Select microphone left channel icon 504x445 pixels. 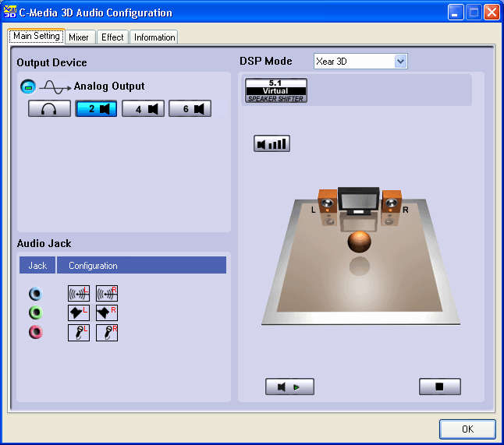tap(79, 332)
